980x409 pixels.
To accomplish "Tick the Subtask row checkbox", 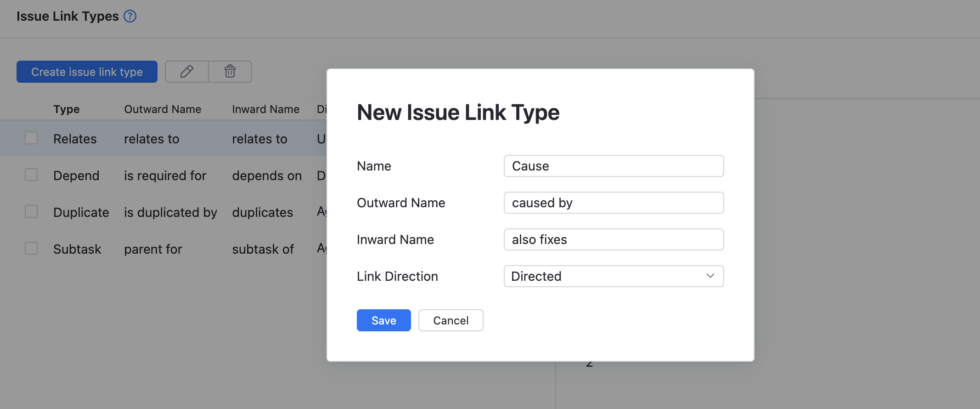I will click(x=31, y=249).
